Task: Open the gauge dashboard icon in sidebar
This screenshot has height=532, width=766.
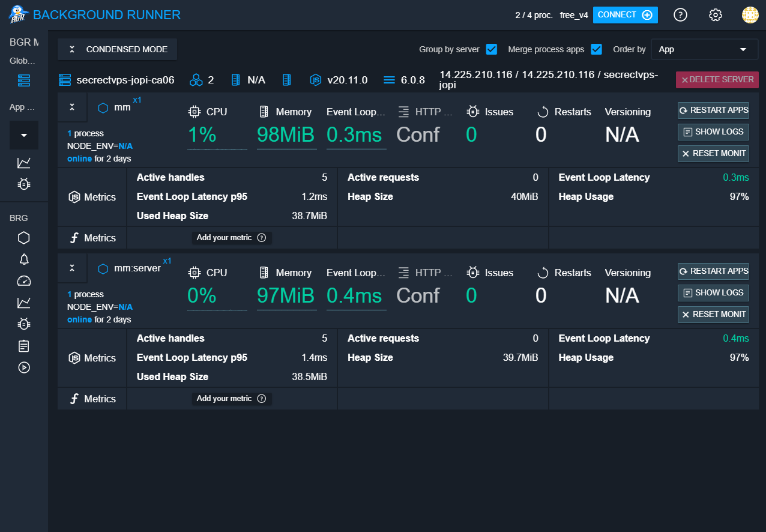Action: [24, 281]
